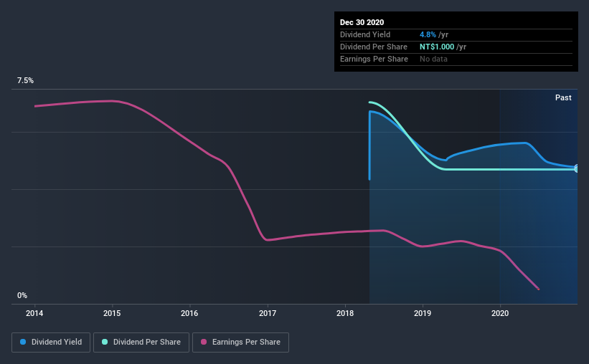Click the pink Earnings Per Share dot
This screenshot has width=589, height=364.
point(204,342)
